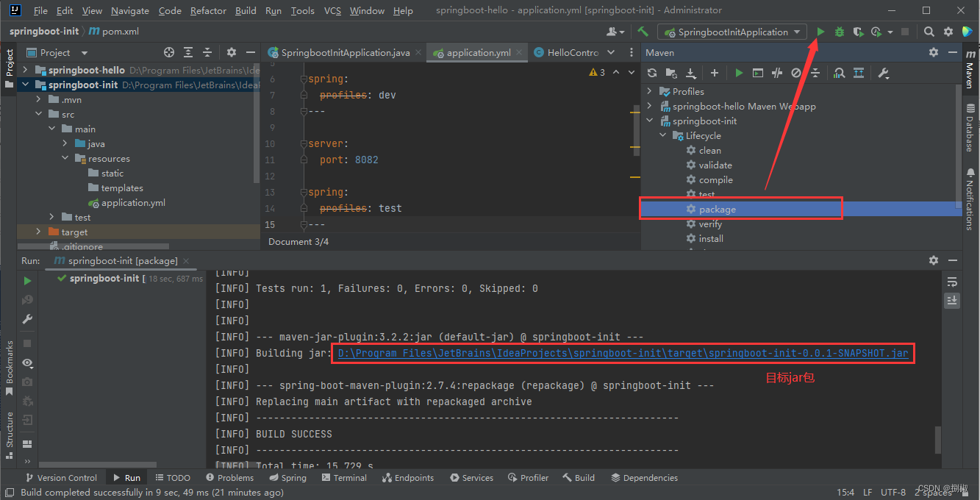This screenshot has height=500, width=980.
Task: Click the UTF-8 encoding indicator
Action: point(893,492)
